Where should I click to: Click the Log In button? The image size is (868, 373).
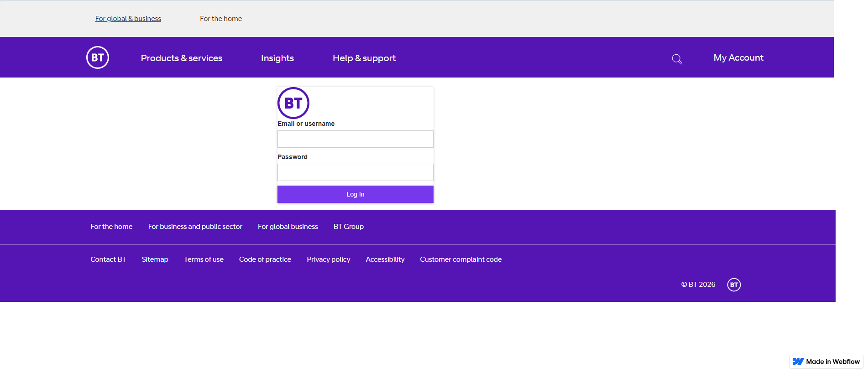pyautogui.click(x=356, y=194)
